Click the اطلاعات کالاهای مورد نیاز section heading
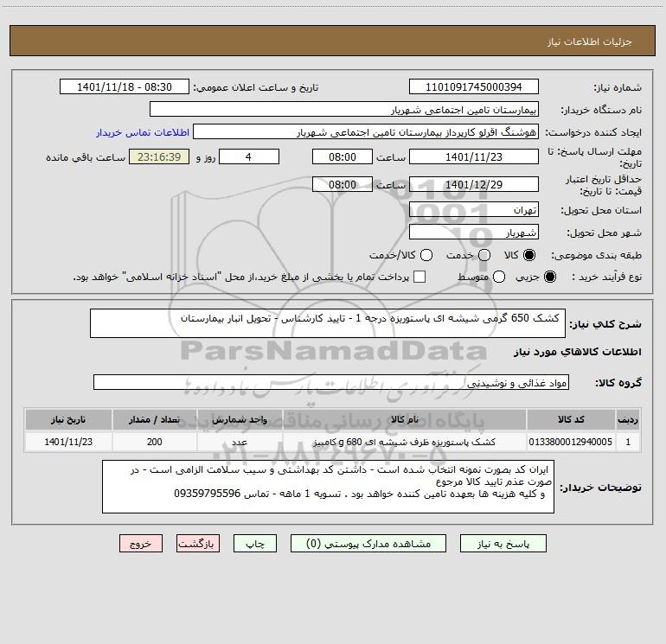 [x=578, y=352]
